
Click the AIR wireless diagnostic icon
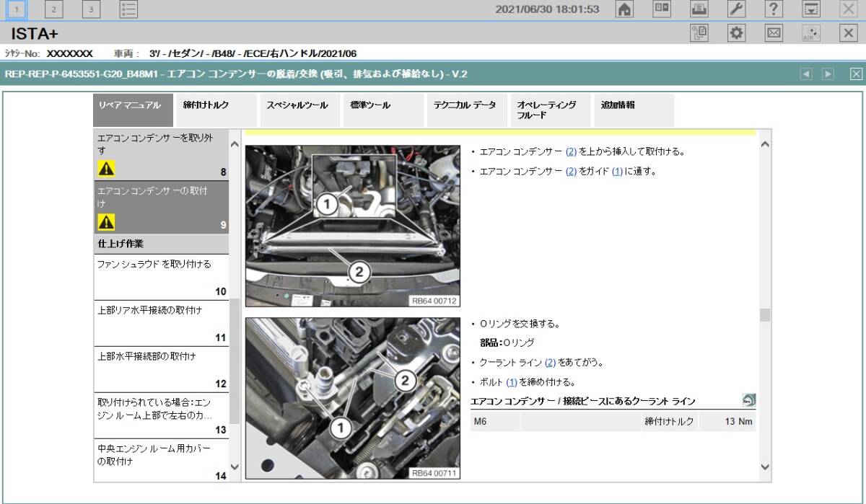click(x=811, y=33)
